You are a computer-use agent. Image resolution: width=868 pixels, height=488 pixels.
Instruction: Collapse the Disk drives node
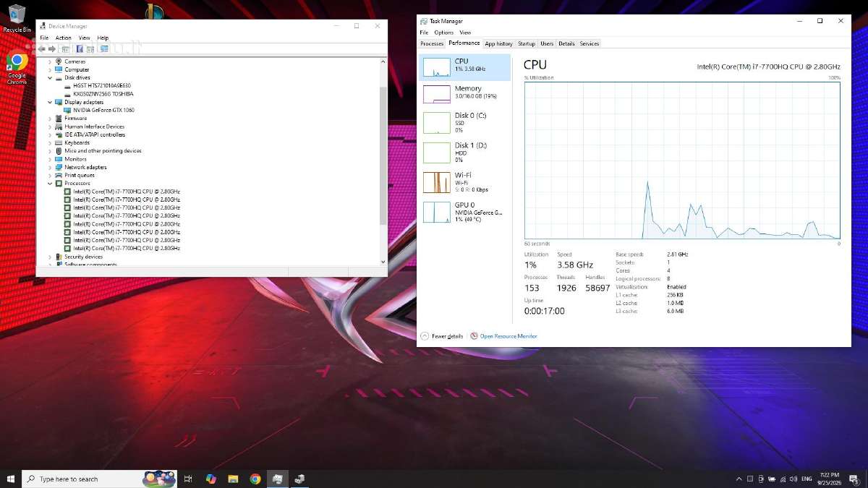coord(50,77)
